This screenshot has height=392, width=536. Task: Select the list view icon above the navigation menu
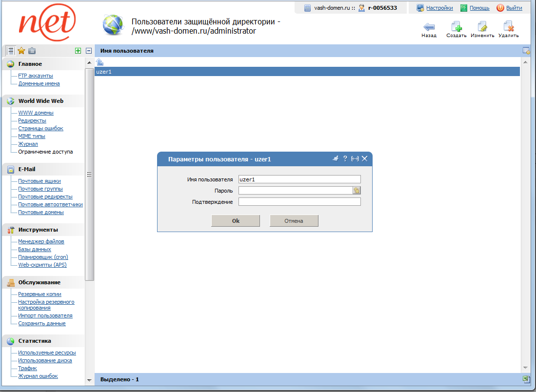coord(10,50)
